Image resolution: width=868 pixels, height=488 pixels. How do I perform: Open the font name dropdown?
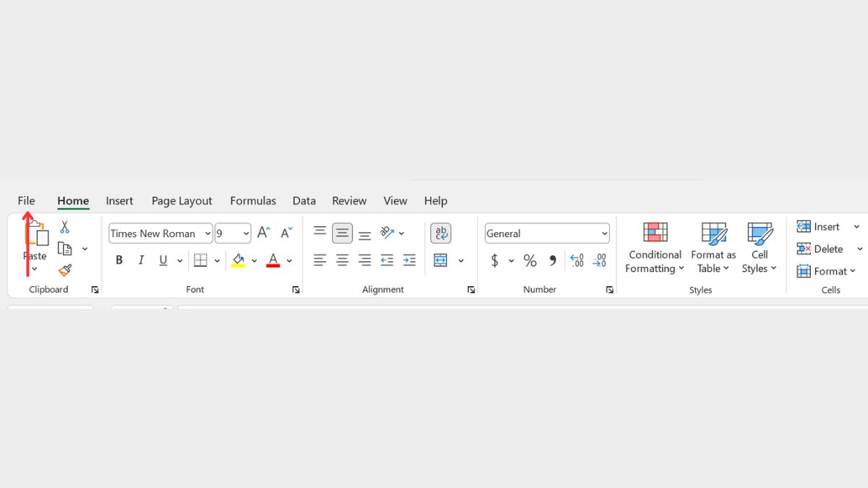pos(208,234)
